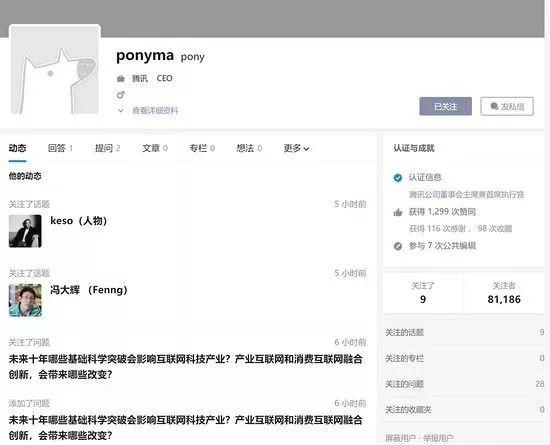Switch to the 提问 2 tab
The height and width of the screenshot is (445, 550).
(108, 148)
